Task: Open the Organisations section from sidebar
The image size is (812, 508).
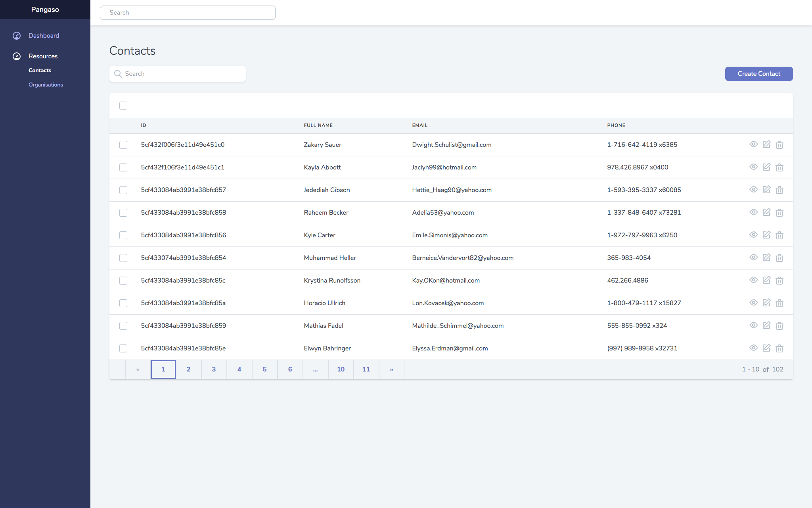Action: [x=46, y=85]
